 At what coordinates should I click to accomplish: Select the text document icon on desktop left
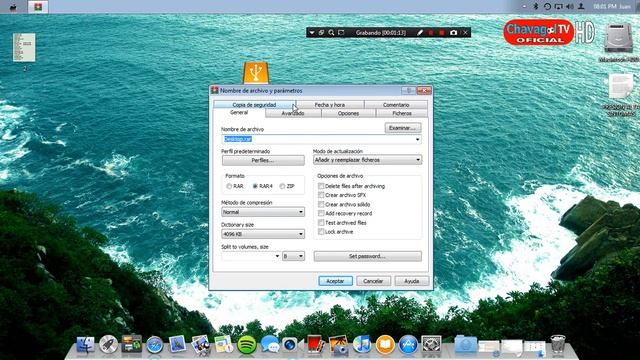(x=24, y=48)
